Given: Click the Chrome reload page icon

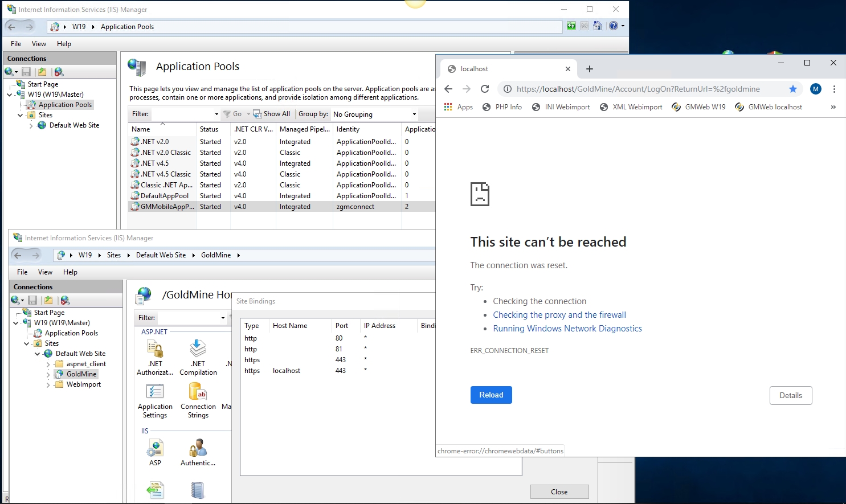Looking at the screenshot, I should (x=485, y=89).
